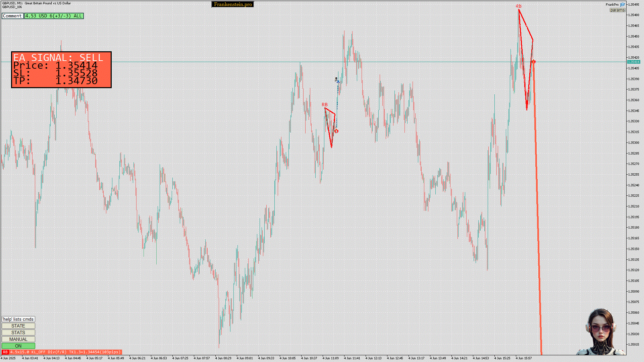
Task: Toggle the green ON button
Action: pyautogui.click(x=18, y=346)
